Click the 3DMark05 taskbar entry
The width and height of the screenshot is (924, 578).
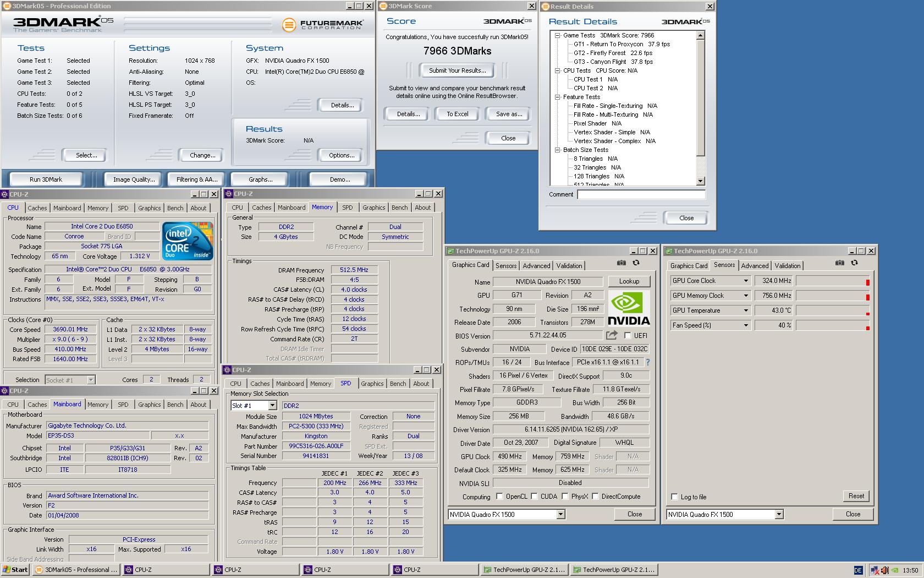pos(76,570)
